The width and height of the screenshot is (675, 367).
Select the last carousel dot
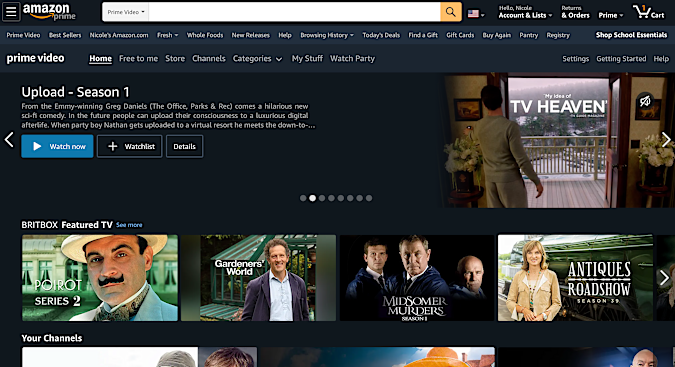[x=369, y=198]
